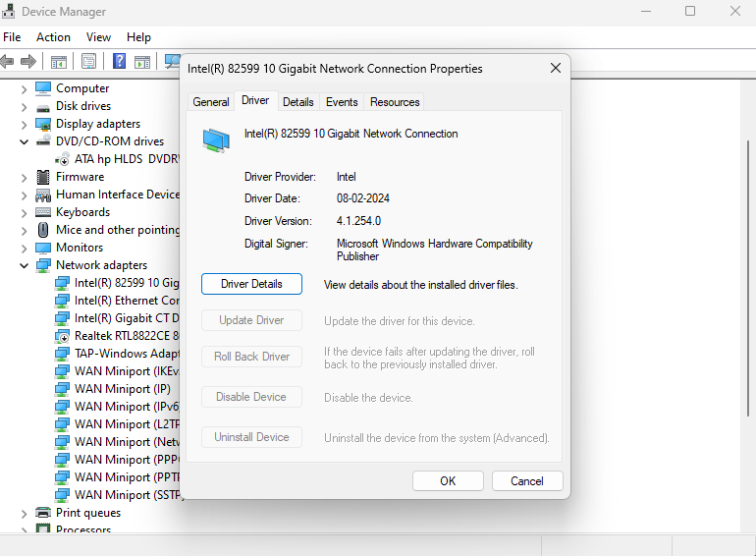Expand the Firmware node
Screen dimensions: 756x556
pos(25,178)
